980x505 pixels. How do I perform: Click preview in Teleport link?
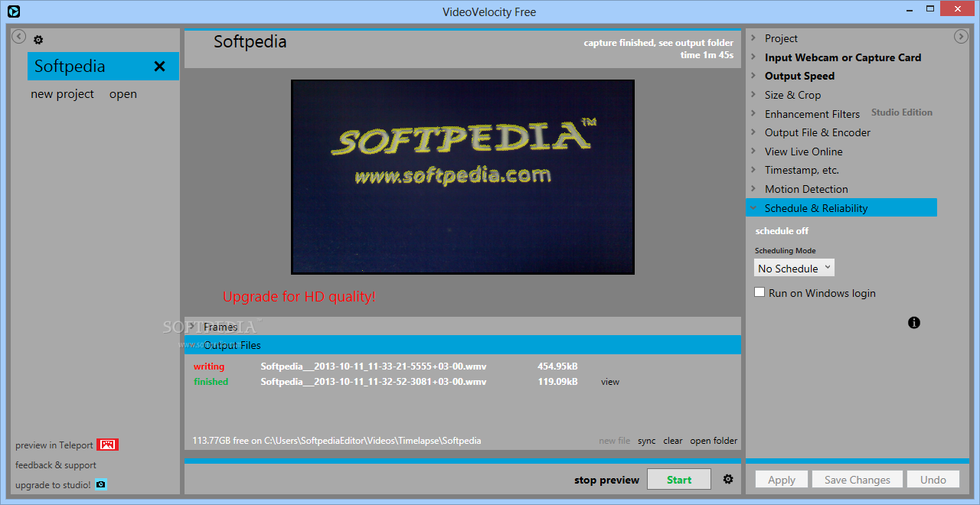(54, 445)
